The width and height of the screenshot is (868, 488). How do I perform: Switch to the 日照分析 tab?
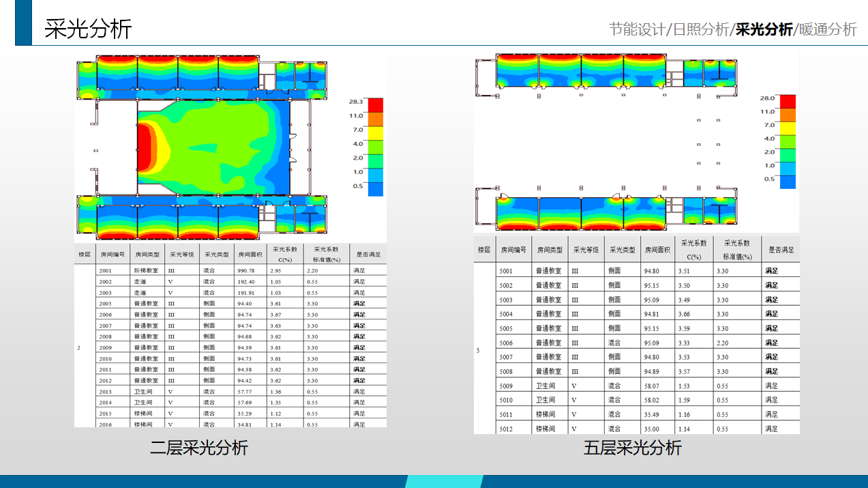pos(701,29)
